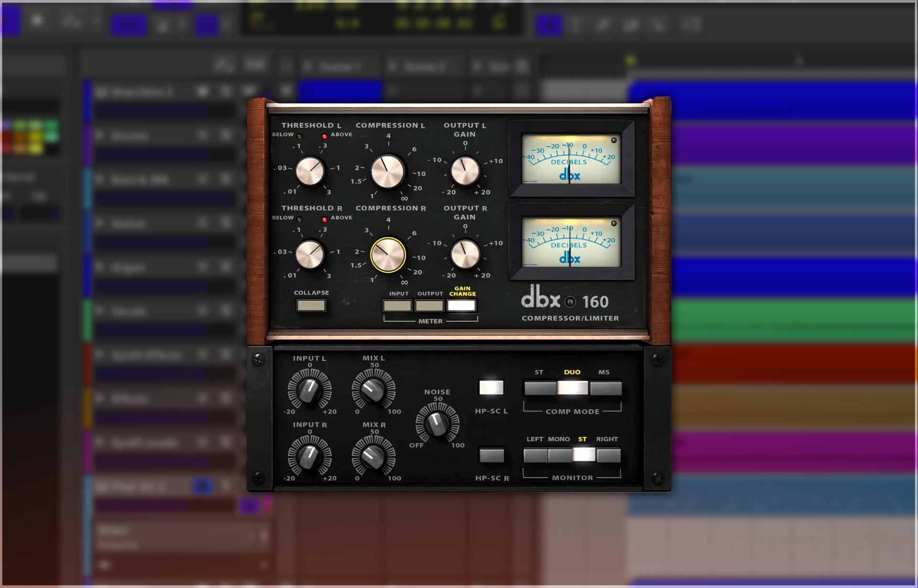The image size is (918, 588).
Task: Set monitor to RIGHT
Action: click(x=609, y=455)
